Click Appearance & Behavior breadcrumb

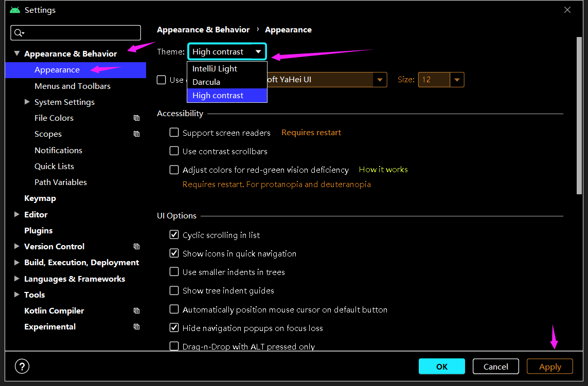click(x=203, y=30)
